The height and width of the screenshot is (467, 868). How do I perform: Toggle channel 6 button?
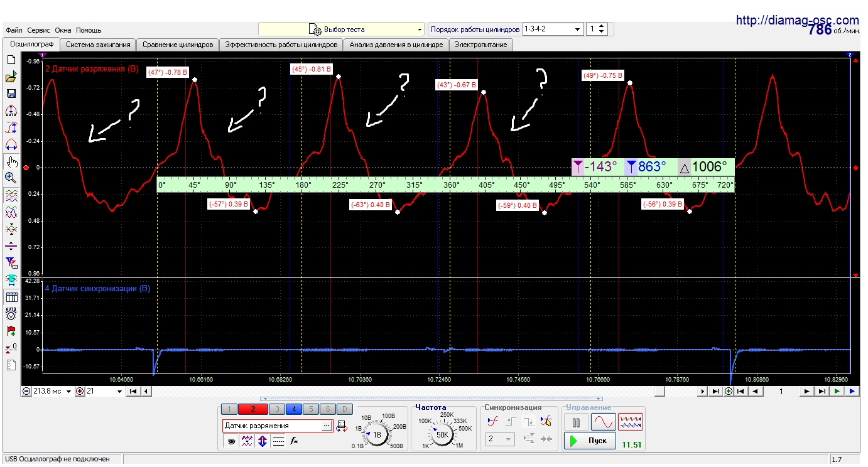[328, 409]
